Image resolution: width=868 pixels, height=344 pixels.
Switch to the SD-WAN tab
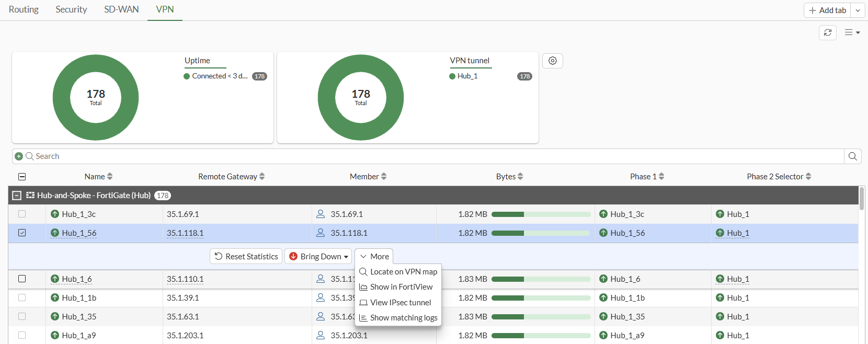(121, 9)
